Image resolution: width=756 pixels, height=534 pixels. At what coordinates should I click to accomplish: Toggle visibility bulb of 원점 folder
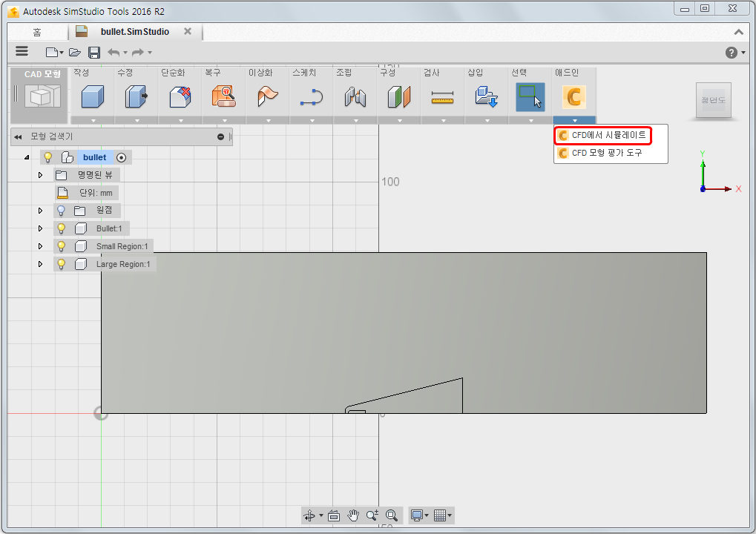coord(61,211)
